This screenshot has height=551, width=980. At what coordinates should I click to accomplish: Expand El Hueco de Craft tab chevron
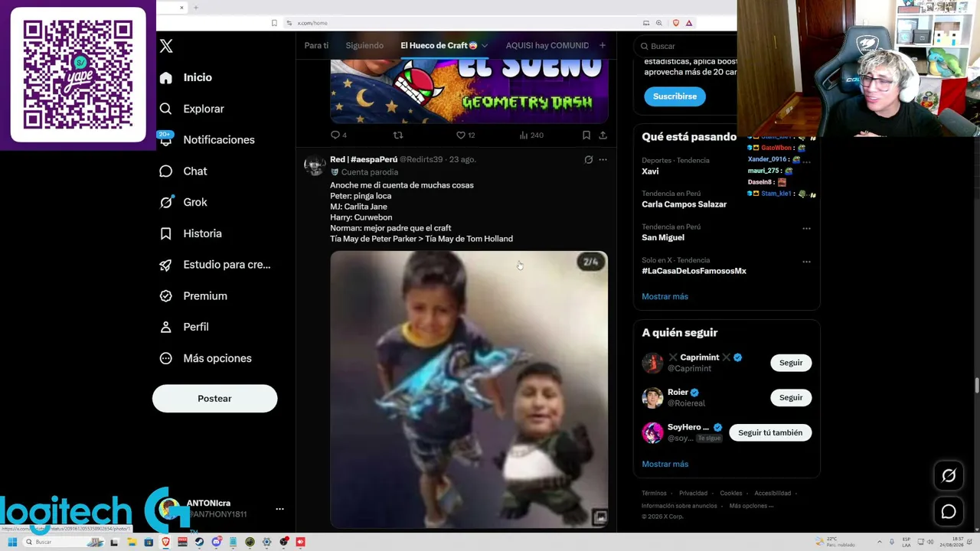(x=485, y=46)
